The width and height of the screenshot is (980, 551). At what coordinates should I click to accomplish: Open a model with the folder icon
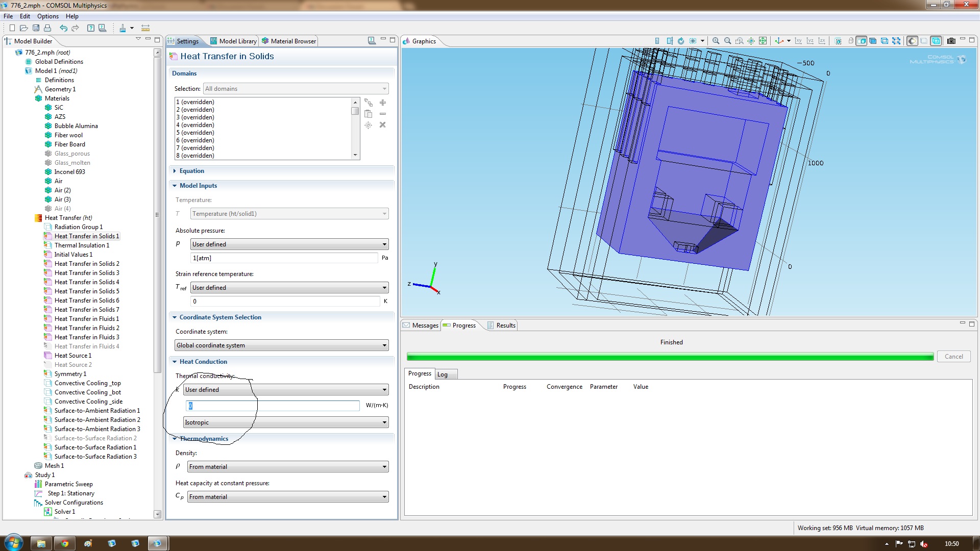[x=23, y=28]
